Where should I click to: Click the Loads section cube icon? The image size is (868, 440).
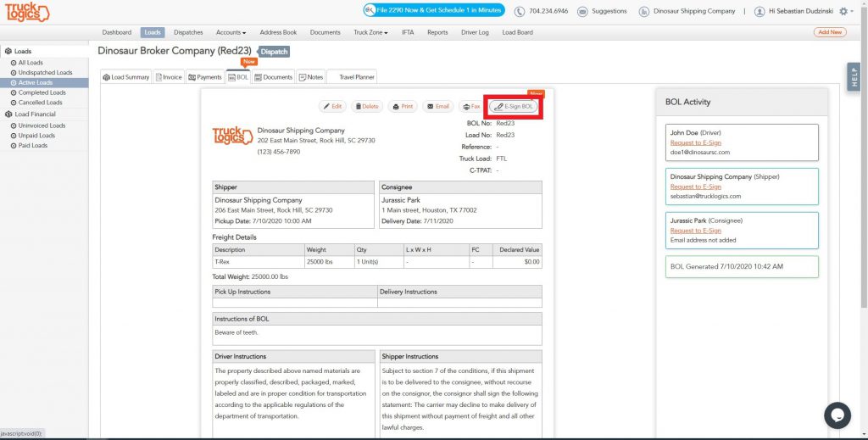click(x=8, y=51)
